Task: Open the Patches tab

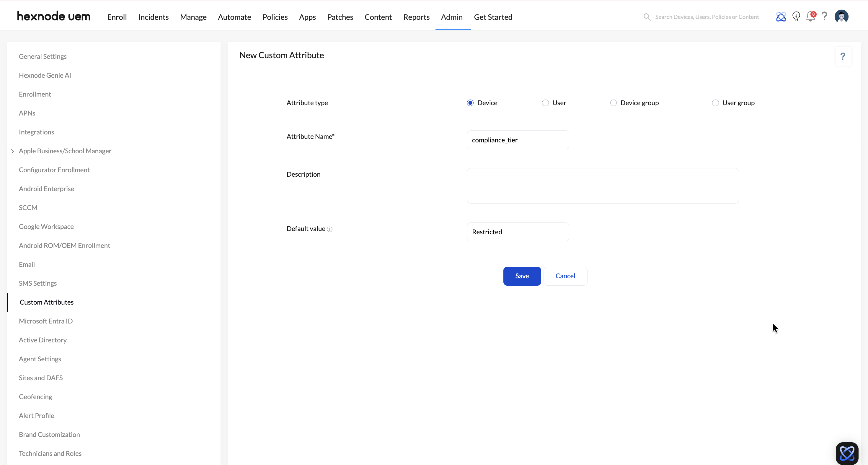Action: pyautogui.click(x=340, y=17)
